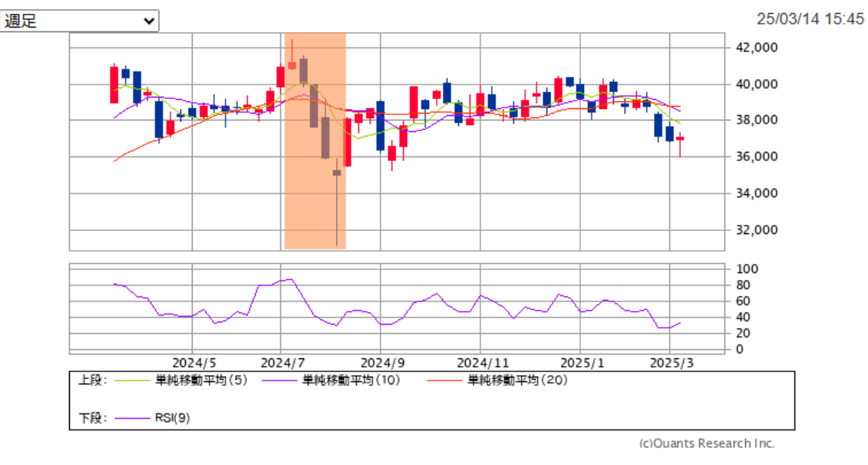Click the 2024/11 date label

(483, 363)
